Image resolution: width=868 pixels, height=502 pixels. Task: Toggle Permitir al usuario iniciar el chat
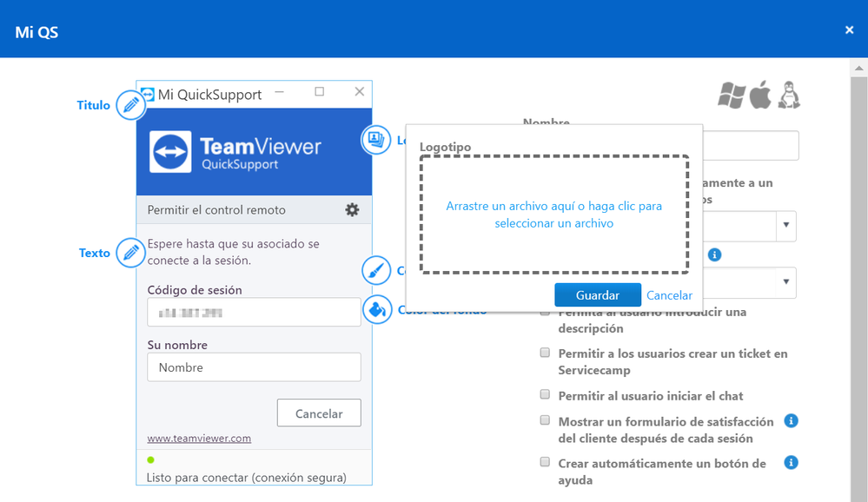point(546,394)
